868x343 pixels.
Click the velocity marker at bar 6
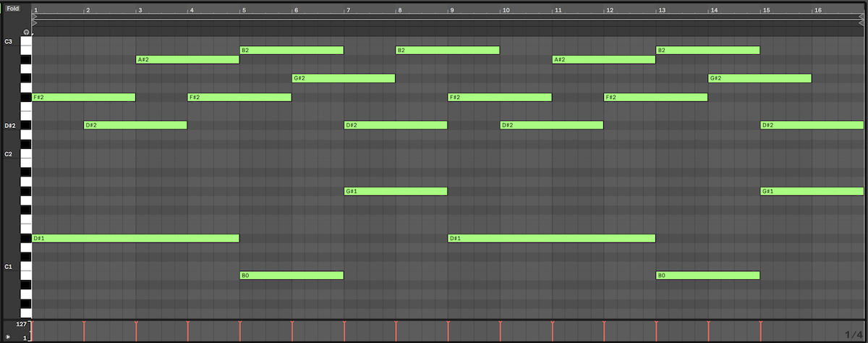292,331
